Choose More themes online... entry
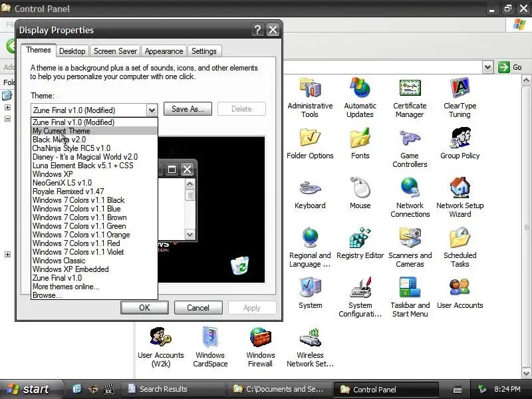 (94, 287)
